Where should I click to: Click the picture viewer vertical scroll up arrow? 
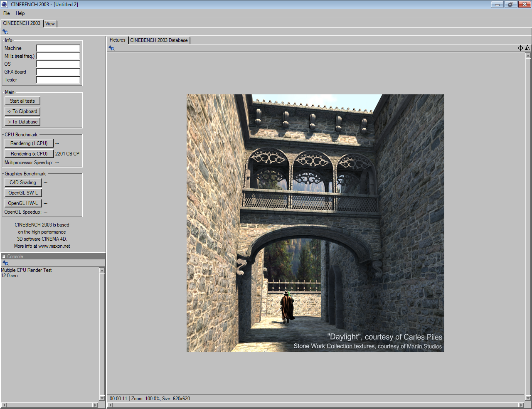click(x=528, y=56)
